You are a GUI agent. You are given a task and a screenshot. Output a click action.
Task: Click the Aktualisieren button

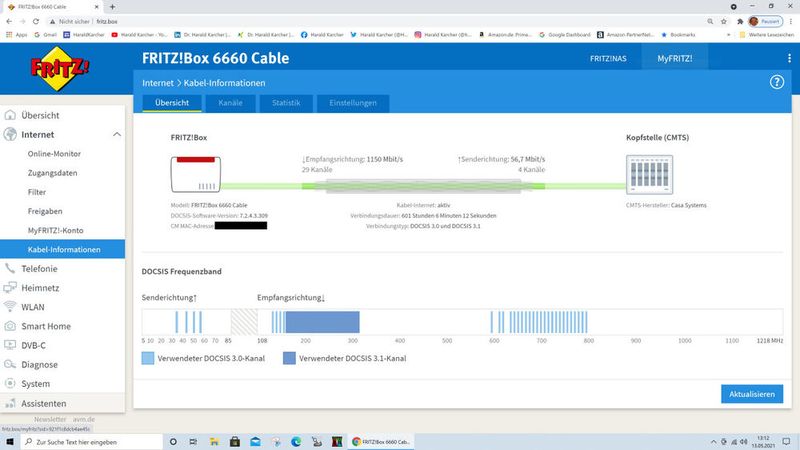click(x=752, y=394)
